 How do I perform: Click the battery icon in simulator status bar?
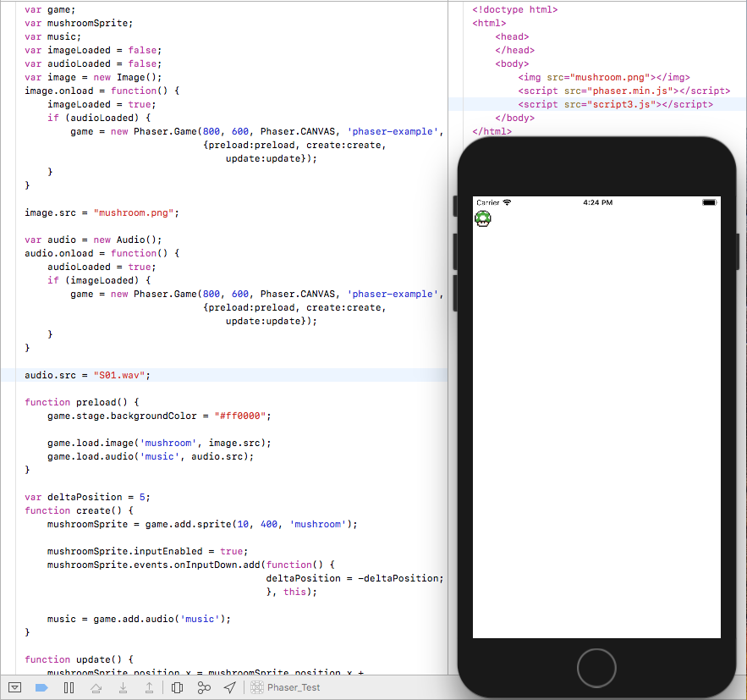(x=710, y=202)
